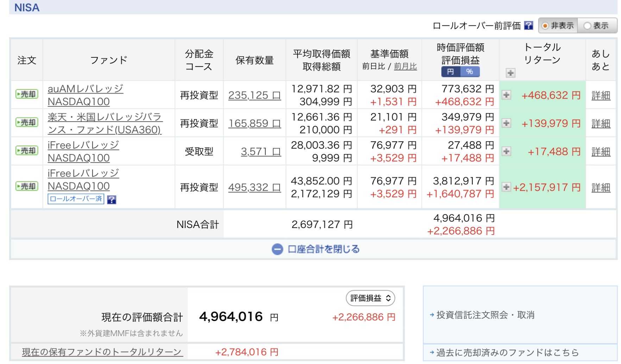Screen dimensions: 621x364
Task: Expand total return details for auAM fund
Action: click(506, 95)
